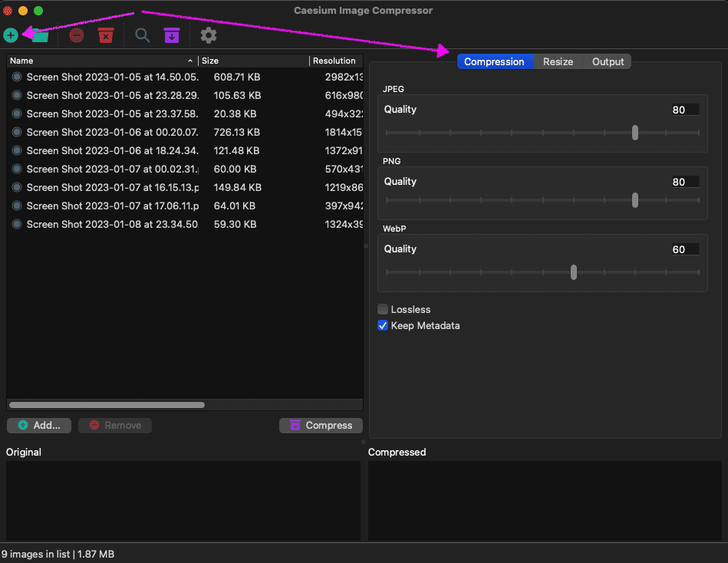Image resolution: width=728 pixels, height=563 pixels.
Task: Sort the list by the Size column header
Action: click(253, 61)
